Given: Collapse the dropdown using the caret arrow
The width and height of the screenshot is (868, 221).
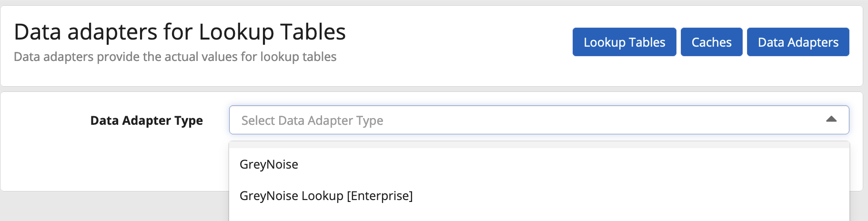Looking at the screenshot, I should pos(831,120).
